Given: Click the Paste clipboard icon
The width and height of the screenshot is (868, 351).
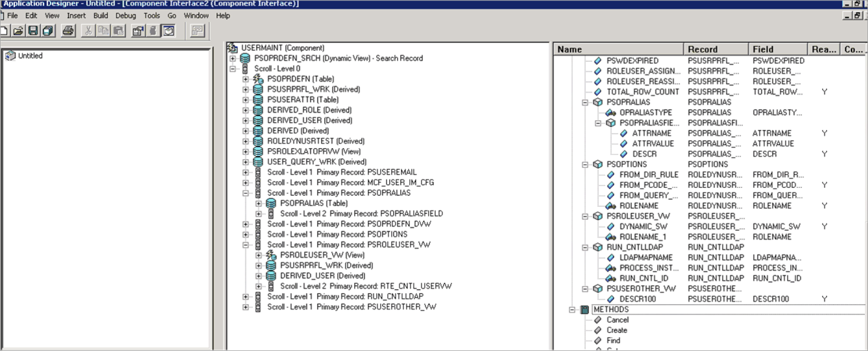Looking at the screenshot, I should (x=118, y=31).
